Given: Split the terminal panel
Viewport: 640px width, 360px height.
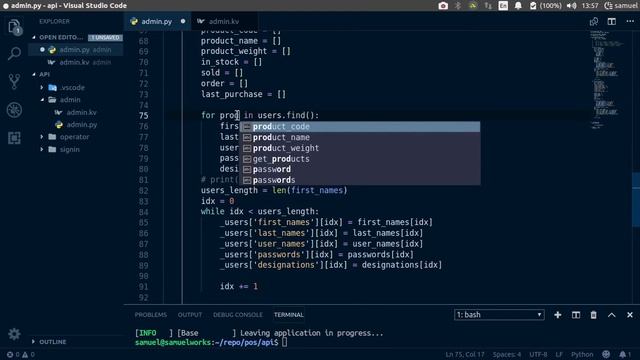Looking at the screenshot, I should point(576,315).
